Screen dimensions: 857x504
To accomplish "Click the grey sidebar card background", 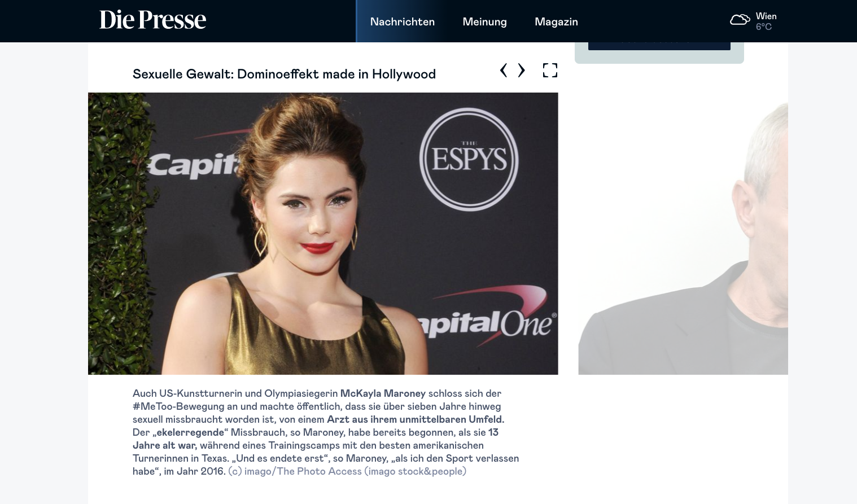I will coord(659,57).
